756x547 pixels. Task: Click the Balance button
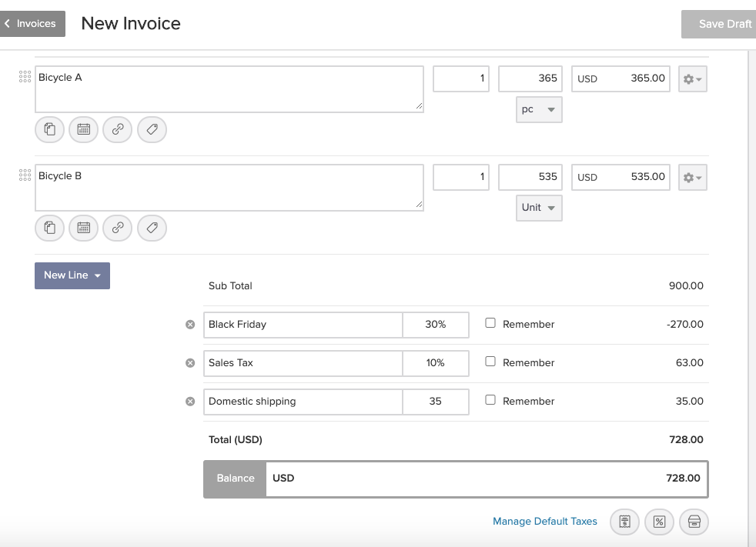point(236,479)
